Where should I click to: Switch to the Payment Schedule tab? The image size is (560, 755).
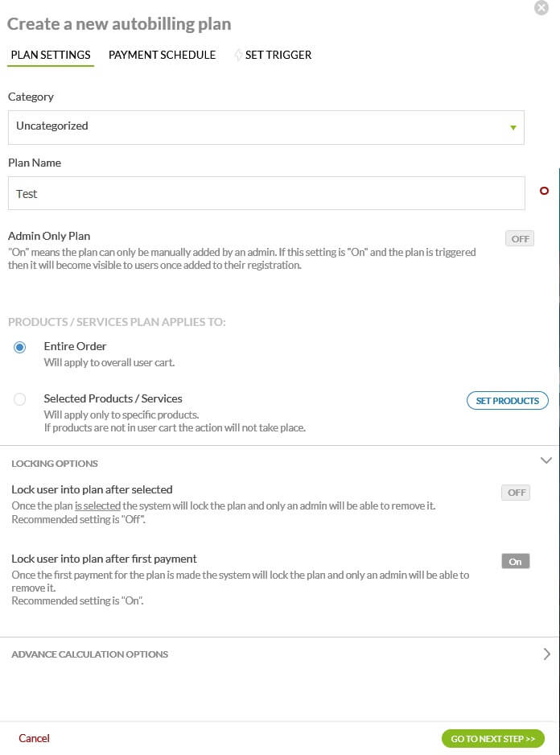(162, 55)
